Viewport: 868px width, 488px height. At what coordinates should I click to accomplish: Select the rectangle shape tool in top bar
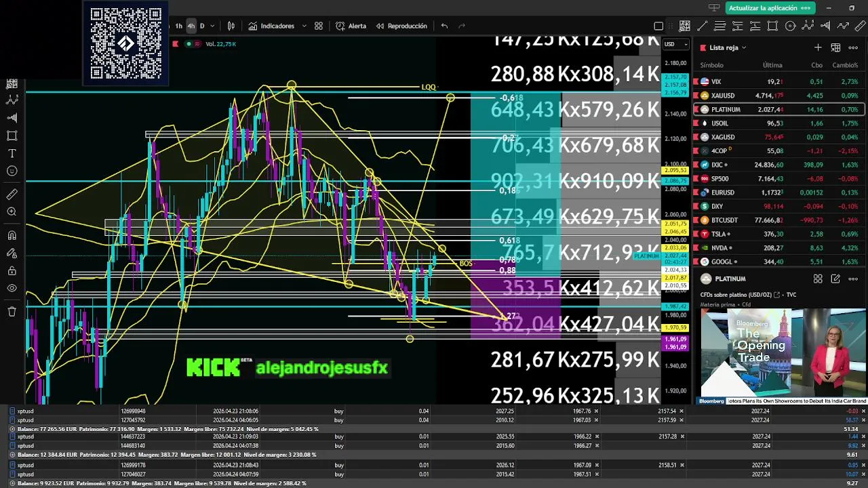click(772, 26)
